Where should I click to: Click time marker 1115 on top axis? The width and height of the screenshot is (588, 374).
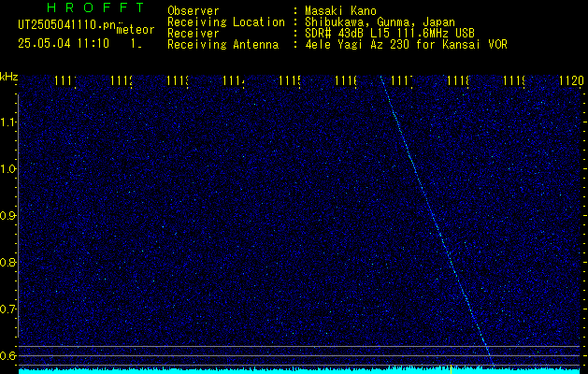[290, 80]
